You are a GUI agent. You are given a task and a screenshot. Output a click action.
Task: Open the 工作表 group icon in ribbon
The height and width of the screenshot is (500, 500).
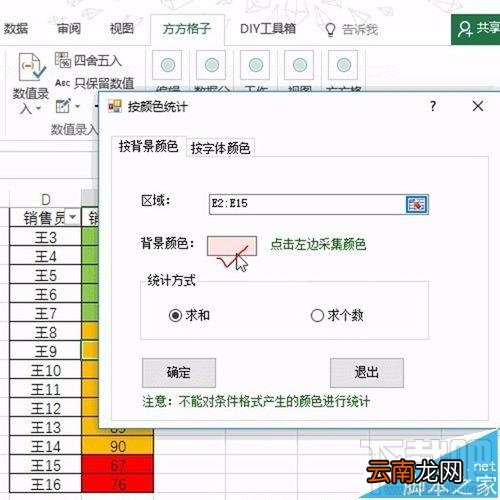(255, 65)
